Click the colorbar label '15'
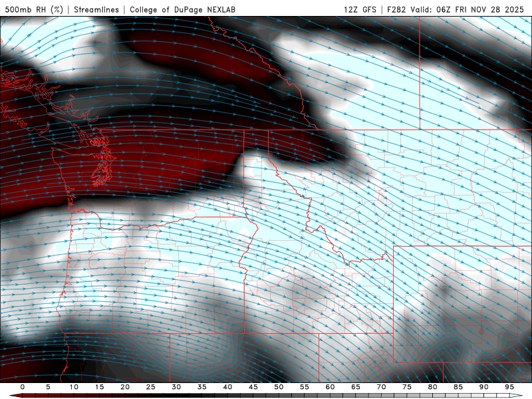This screenshot has width=532, height=399. pos(99,387)
